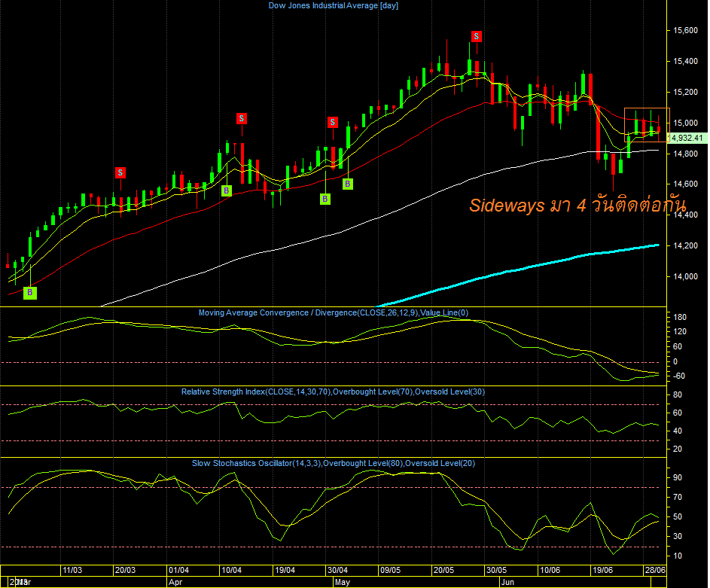Click the 40 level on the RSI axis

pyautogui.click(x=678, y=431)
